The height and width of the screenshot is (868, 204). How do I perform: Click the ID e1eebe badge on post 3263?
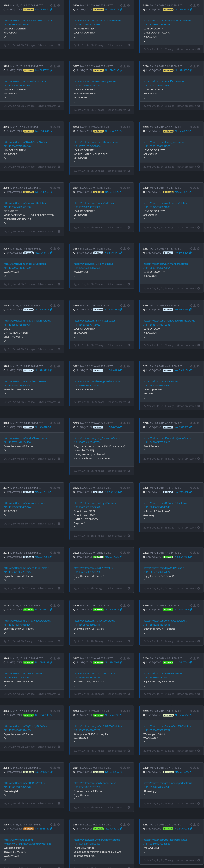tap(168, 715)
